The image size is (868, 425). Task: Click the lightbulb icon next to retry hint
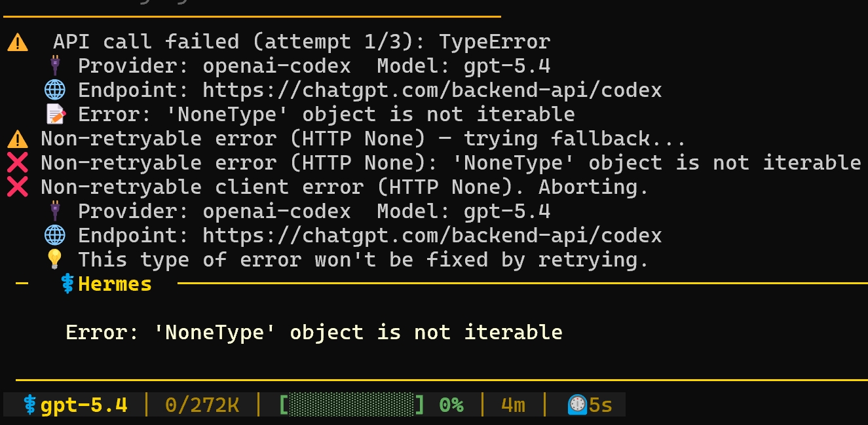click(x=55, y=260)
